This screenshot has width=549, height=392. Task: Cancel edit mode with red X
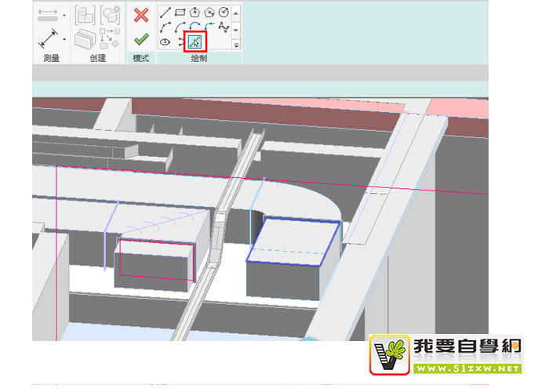[x=141, y=14]
